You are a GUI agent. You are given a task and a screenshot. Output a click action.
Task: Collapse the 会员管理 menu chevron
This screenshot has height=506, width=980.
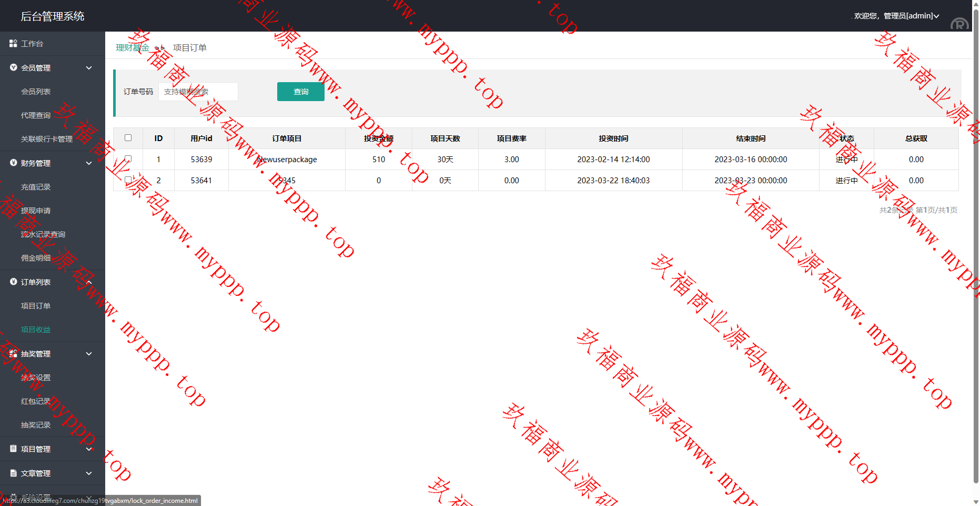click(x=89, y=68)
